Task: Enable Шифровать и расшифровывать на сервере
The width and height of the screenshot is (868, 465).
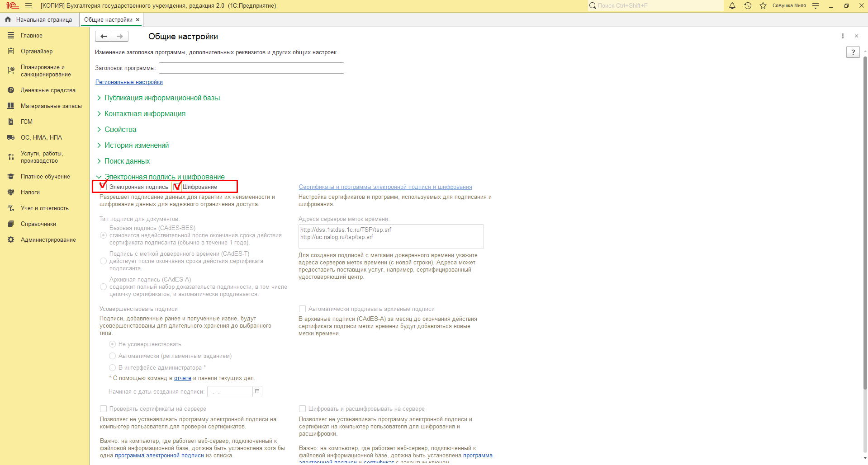Action: point(303,409)
